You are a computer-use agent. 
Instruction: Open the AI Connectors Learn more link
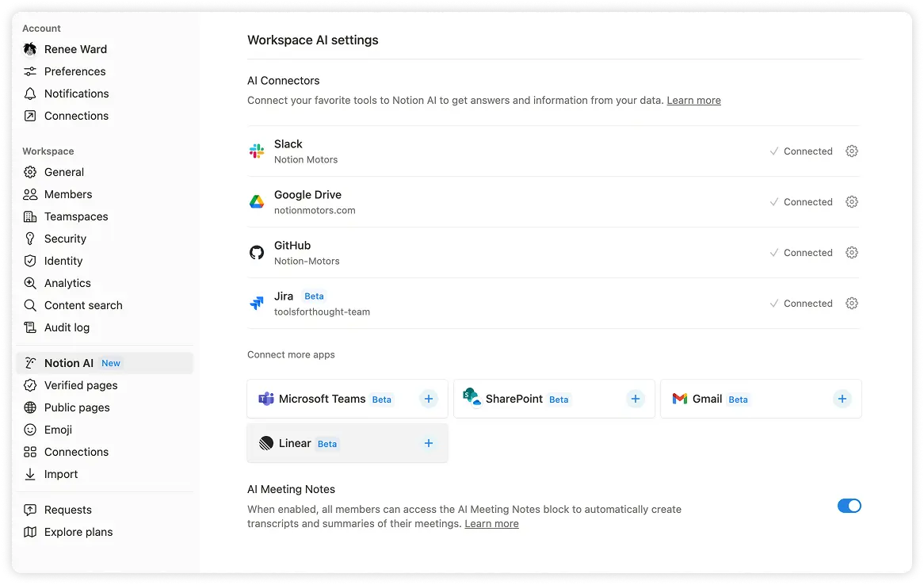tap(693, 100)
